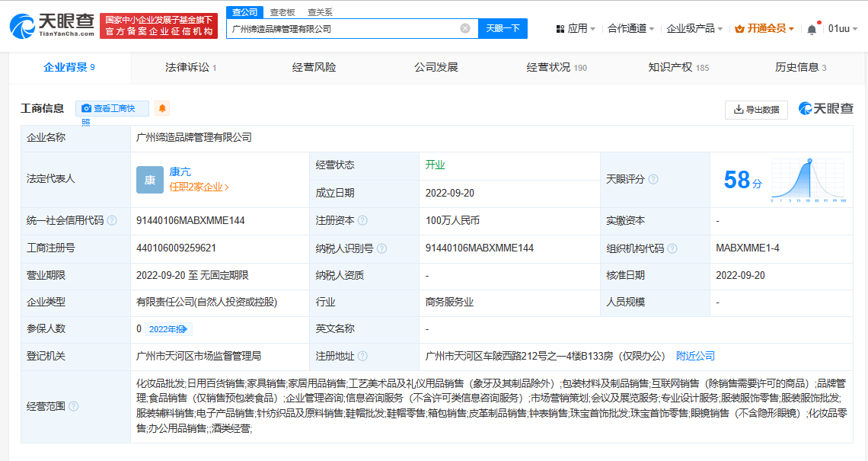Click the 康 avatar thumbnail

150,180
